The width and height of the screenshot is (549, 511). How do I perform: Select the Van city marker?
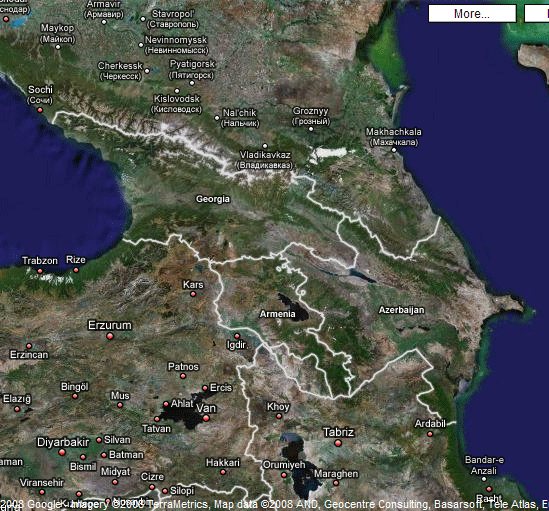pos(206,418)
